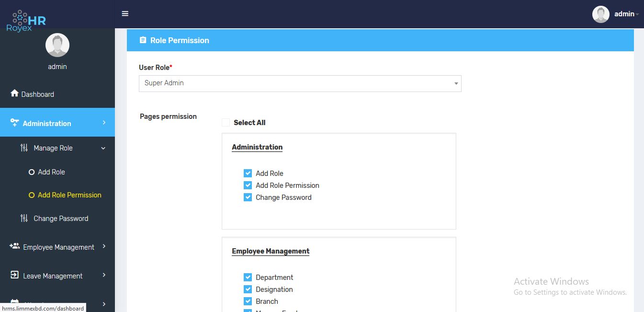Click Manage Role sliders icon

[x=24, y=148]
